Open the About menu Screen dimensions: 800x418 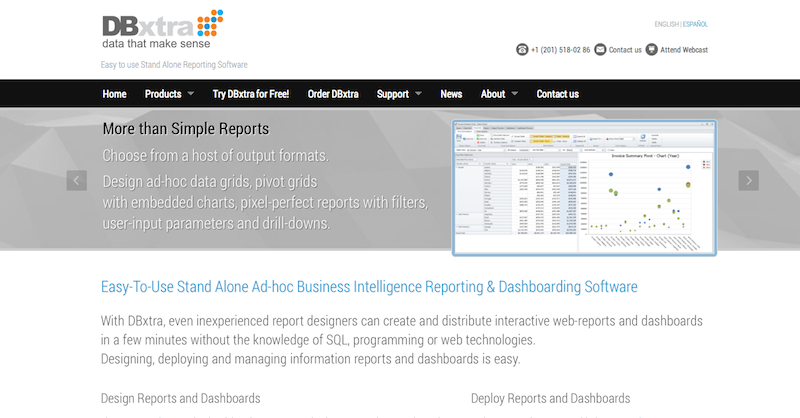pyautogui.click(x=493, y=94)
